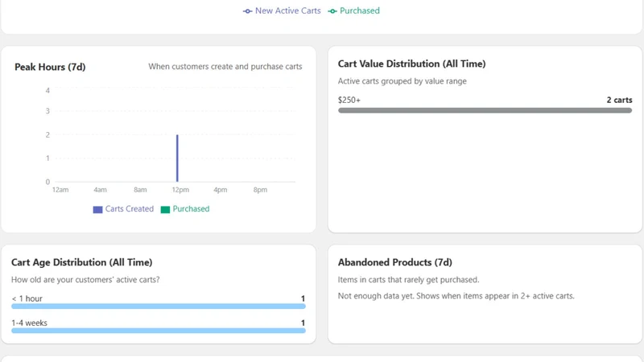Click the 8pm axis label
The image size is (644, 362).
(260, 190)
